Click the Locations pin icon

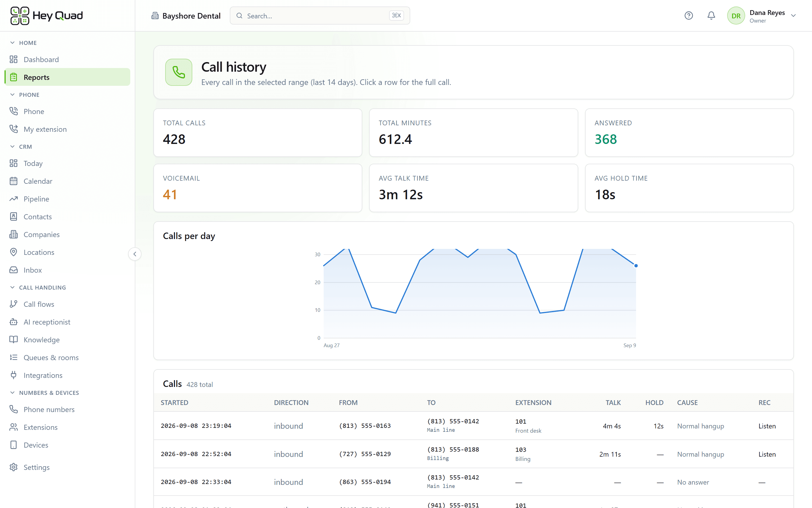click(x=14, y=252)
